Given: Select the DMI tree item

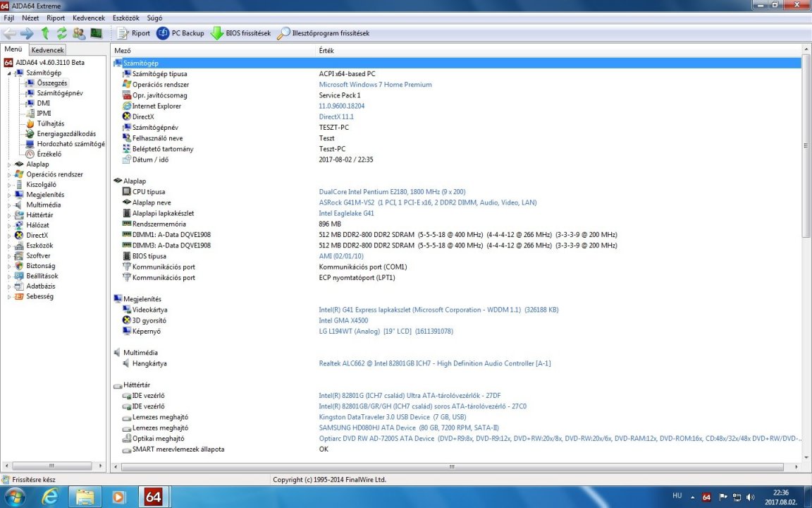Looking at the screenshot, I should click(x=44, y=103).
